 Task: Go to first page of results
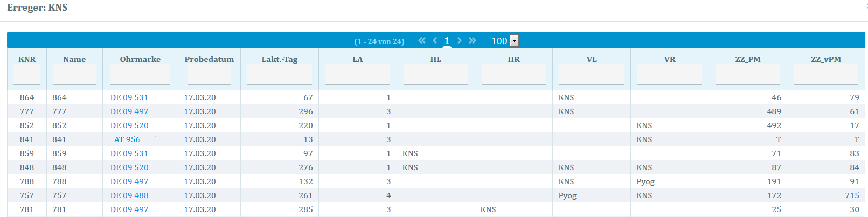(422, 40)
